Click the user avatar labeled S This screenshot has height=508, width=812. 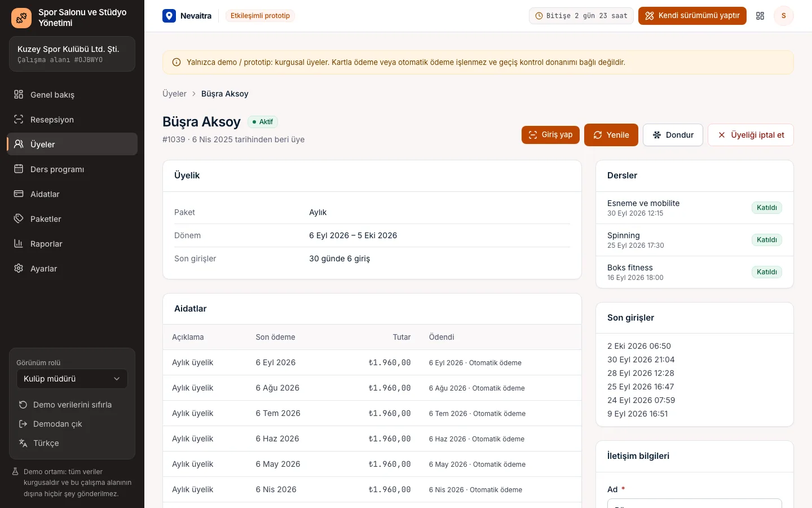point(783,16)
